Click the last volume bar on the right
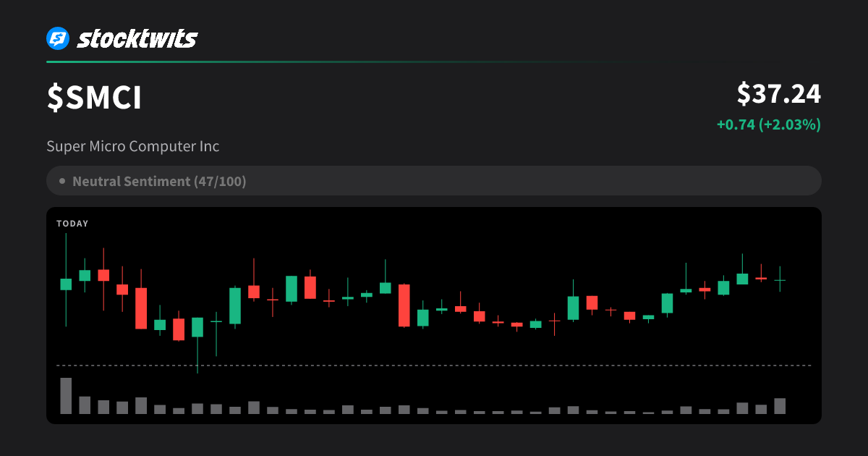Image resolution: width=868 pixels, height=456 pixels. [780, 406]
